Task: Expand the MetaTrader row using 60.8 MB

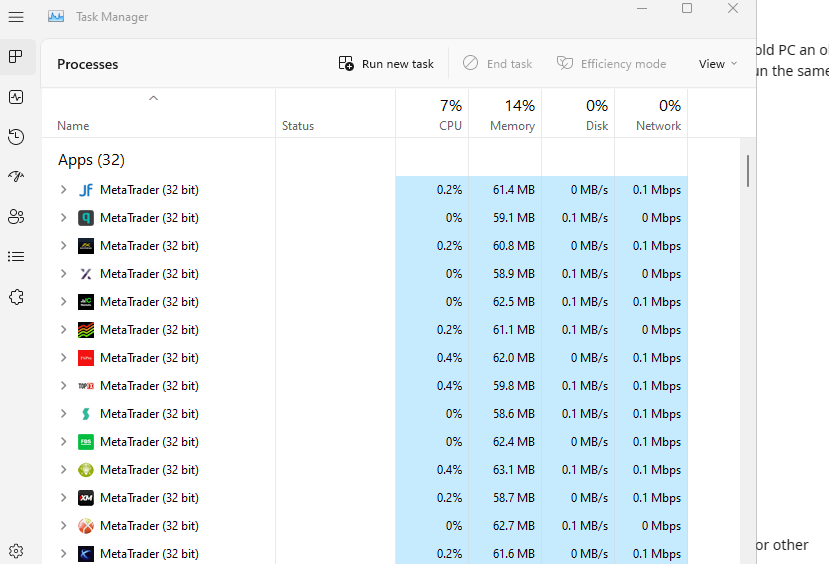Action: pyautogui.click(x=63, y=246)
